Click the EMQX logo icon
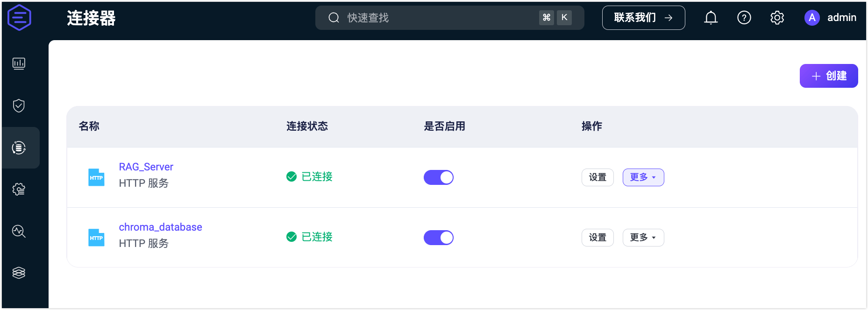This screenshot has height=310, width=868. coord(19,18)
